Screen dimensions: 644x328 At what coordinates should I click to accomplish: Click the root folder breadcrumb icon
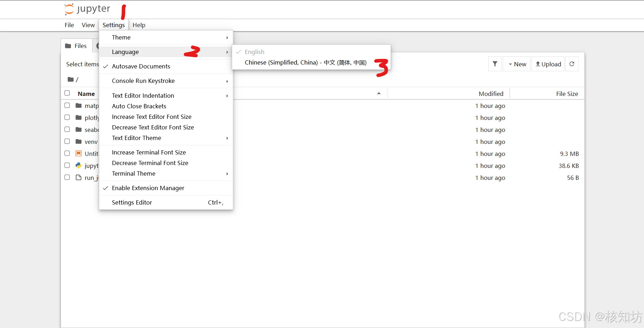tap(70, 79)
